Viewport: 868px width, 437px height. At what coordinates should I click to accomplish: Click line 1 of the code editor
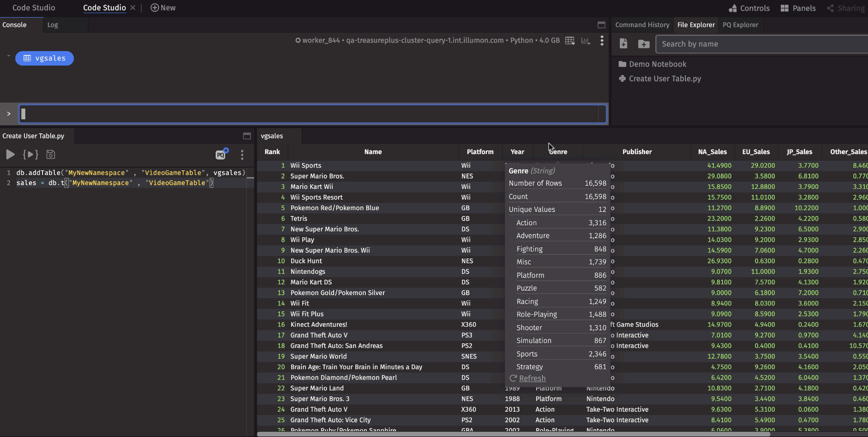pyautogui.click(x=131, y=173)
